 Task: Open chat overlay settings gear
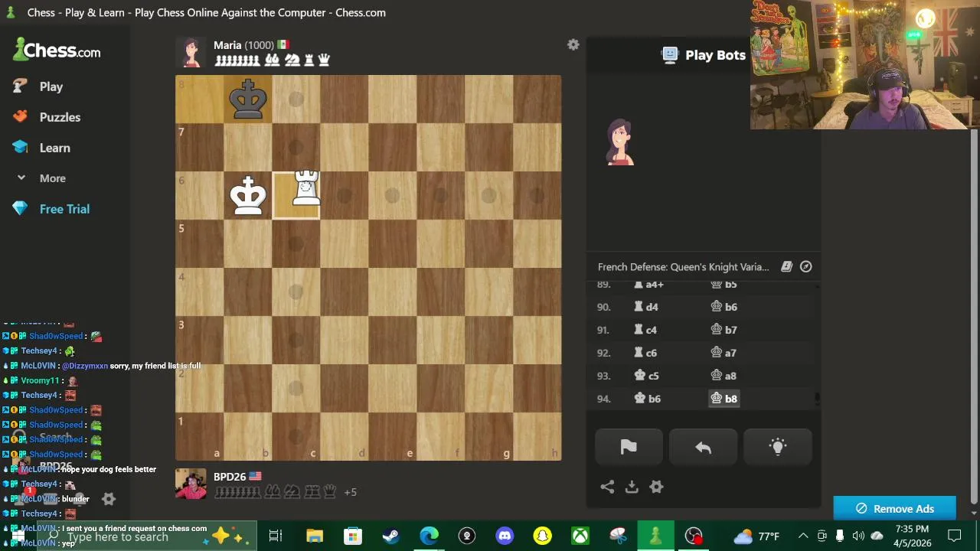pyautogui.click(x=109, y=499)
